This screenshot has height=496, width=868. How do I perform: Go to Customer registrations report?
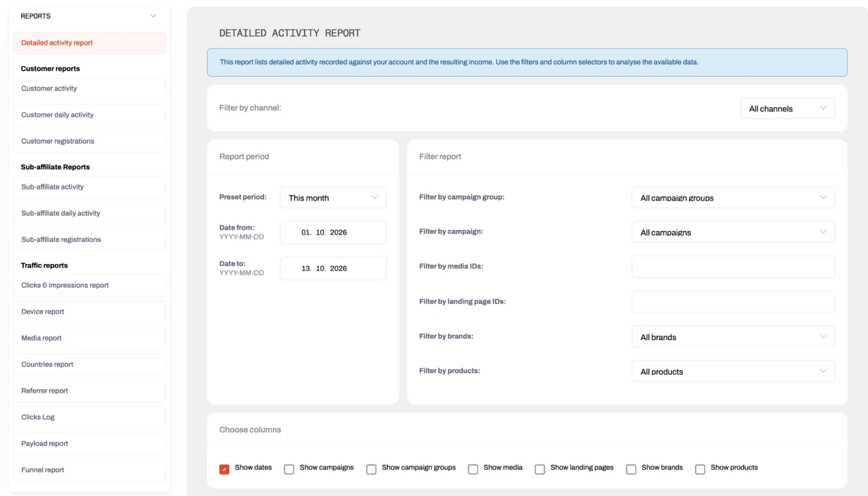tap(89, 141)
